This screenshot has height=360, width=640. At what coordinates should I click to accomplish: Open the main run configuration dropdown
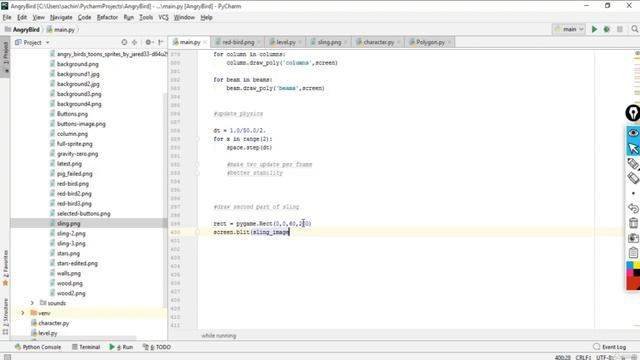pyautogui.click(x=569, y=29)
